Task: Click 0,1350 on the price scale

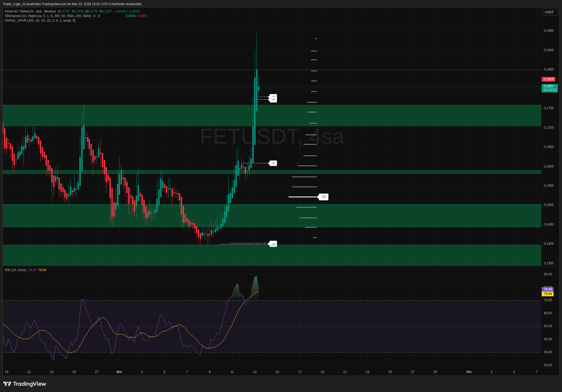Action: click(549, 263)
